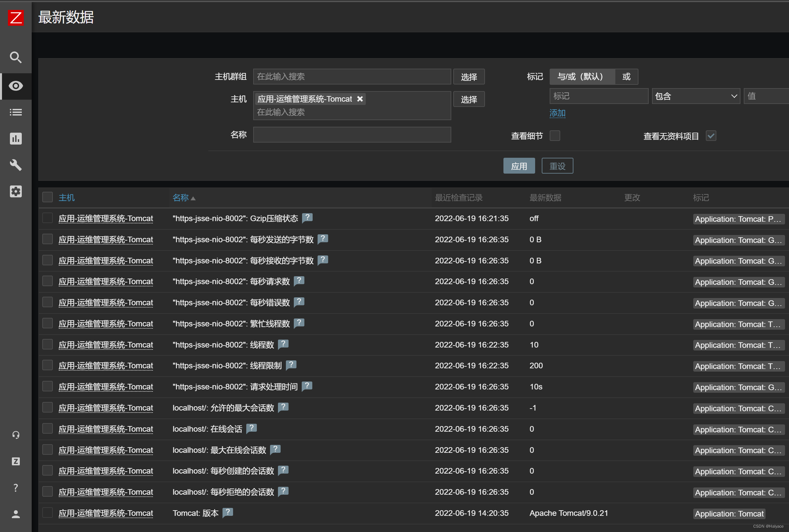This screenshot has height=532, width=789.
Task: Check the 在线会话 row checkbox
Action: coord(48,428)
